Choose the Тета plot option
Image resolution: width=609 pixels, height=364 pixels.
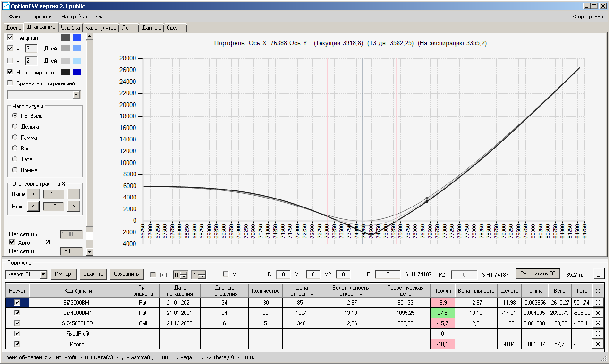pyautogui.click(x=15, y=159)
